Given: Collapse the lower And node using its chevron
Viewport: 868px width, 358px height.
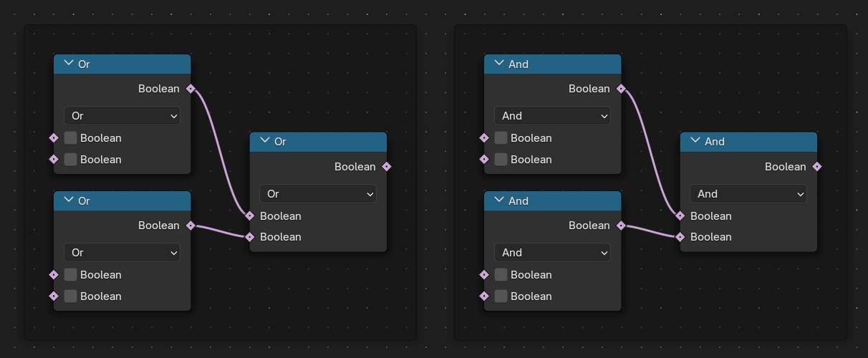Looking at the screenshot, I should [499, 200].
